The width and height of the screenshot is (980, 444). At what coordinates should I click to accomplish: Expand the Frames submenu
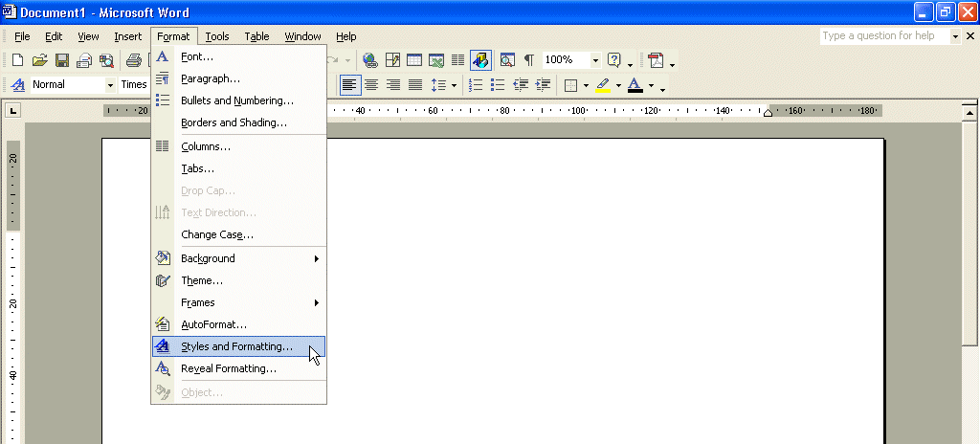pyautogui.click(x=238, y=302)
